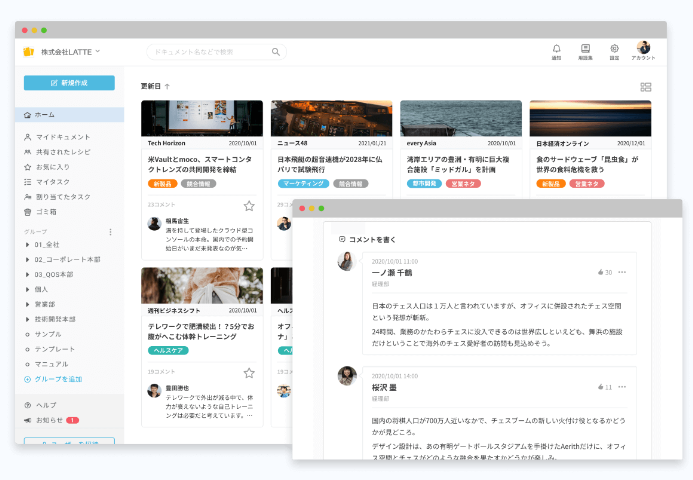Select ホーム in the sidebar
The image size is (693, 480).
coord(69,115)
